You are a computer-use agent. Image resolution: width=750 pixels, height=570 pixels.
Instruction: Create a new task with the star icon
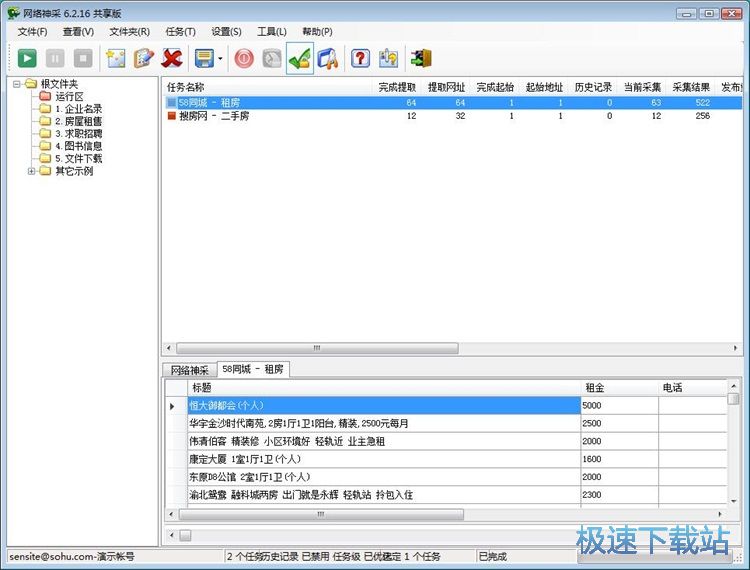(116, 59)
